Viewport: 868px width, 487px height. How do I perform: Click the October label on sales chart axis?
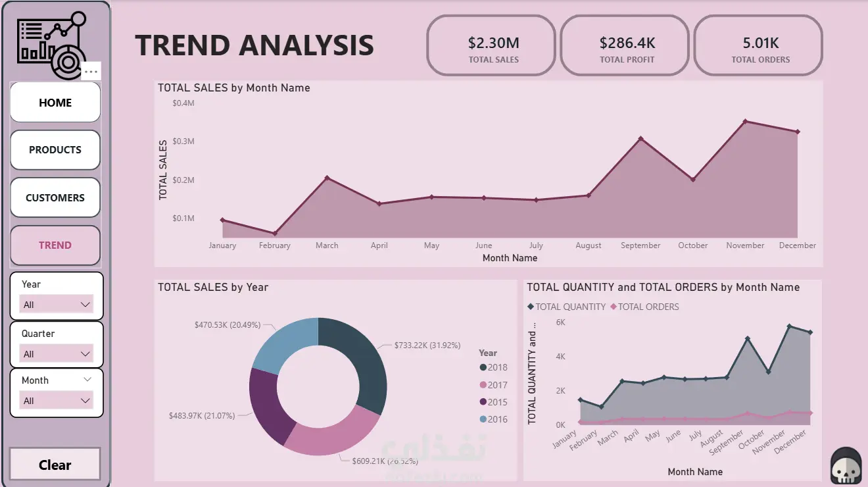pos(693,245)
